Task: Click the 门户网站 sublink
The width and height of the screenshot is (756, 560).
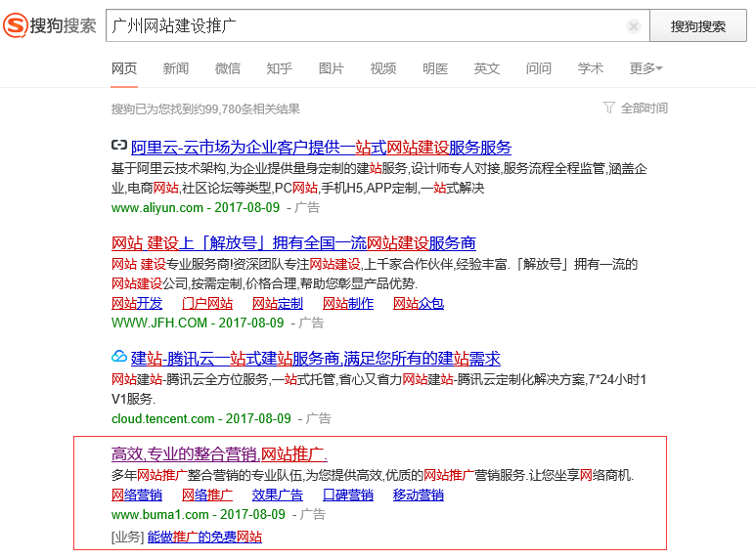Action: pyautogui.click(x=207, y=303)
